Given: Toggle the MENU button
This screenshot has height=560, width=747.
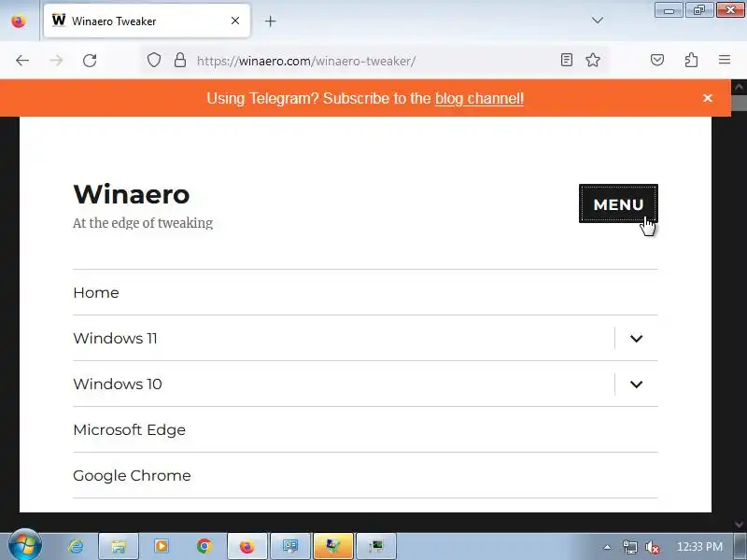Looking at the screenshot, I should coord(618,203).
